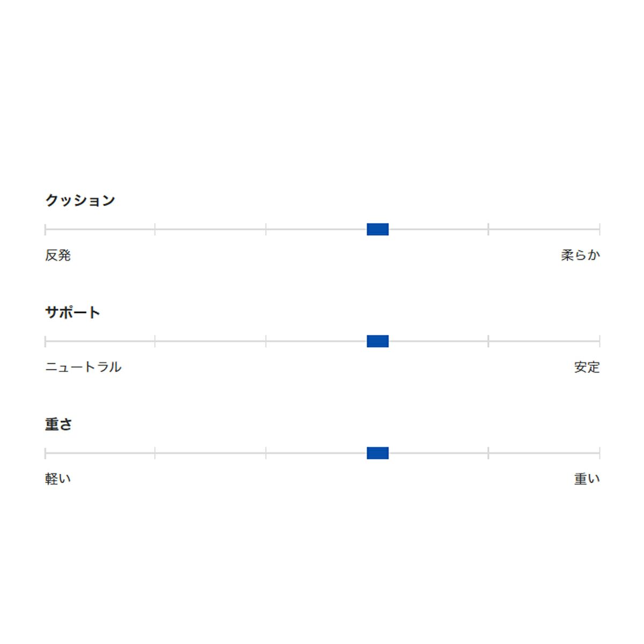The height and width of the screenshot is (644, 644).
Task: Click the blue サポート slider marker
Action: tap(377, 341)
